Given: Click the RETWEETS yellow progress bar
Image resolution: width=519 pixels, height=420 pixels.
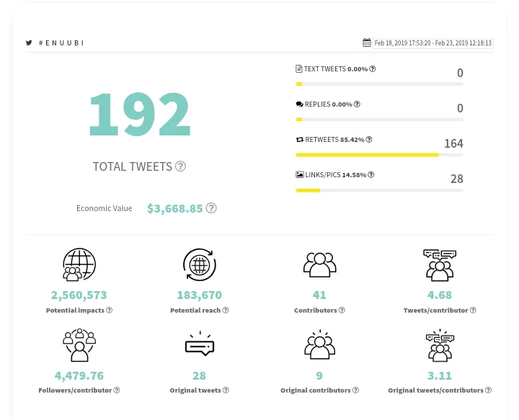Looking at the screenshot, I should point(368,155).
